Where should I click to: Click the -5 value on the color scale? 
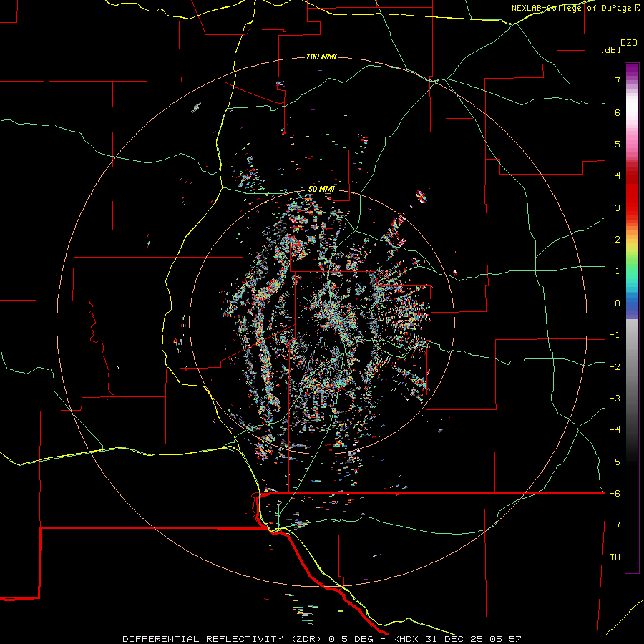pos(615,462)
